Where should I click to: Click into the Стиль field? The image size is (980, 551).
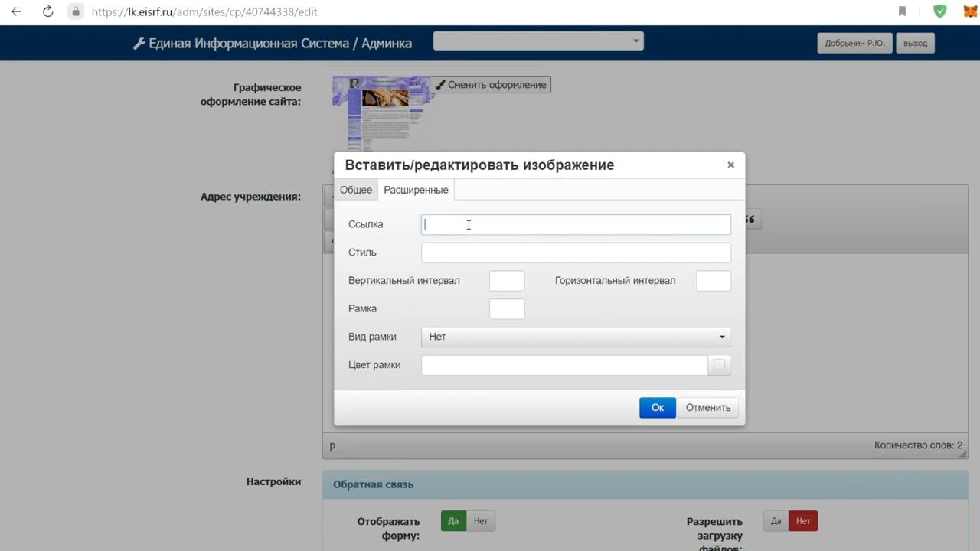(576, 253)
